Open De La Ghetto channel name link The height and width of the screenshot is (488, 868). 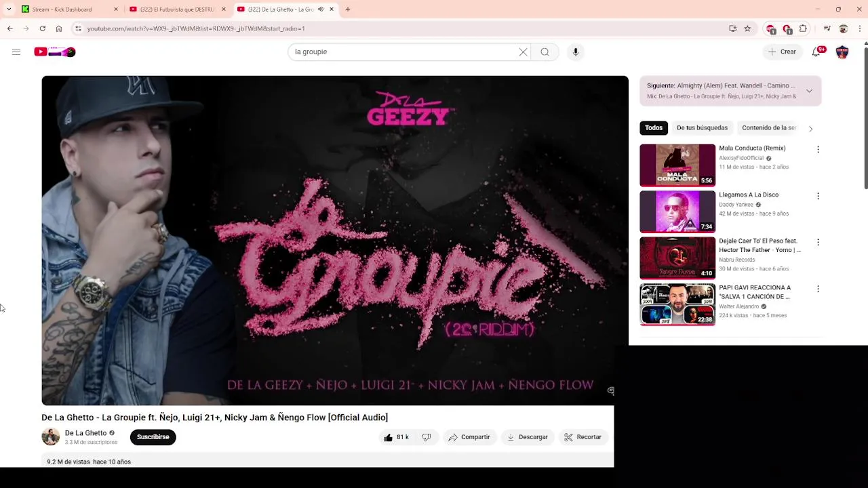coord(85,433)
